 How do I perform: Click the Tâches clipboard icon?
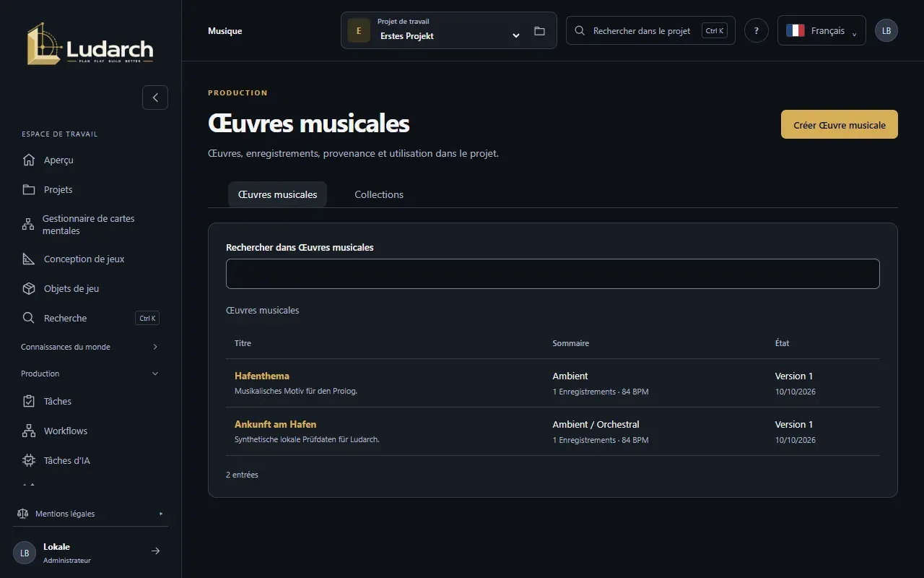pyautogui.click(x=29, y=401)
